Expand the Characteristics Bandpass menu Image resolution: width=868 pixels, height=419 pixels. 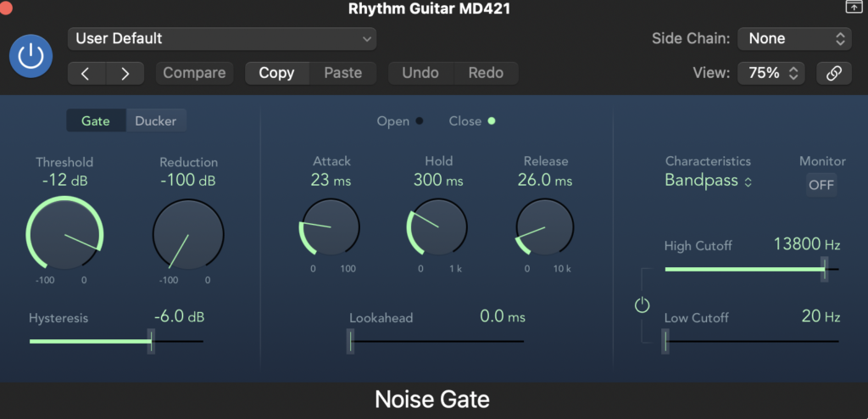(x=709, y=181)
